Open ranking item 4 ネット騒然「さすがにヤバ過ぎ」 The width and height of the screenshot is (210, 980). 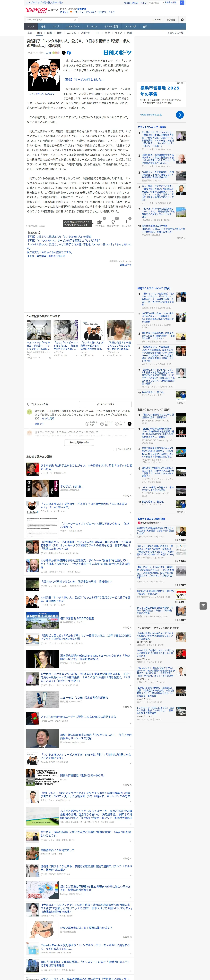pos(158,193)
